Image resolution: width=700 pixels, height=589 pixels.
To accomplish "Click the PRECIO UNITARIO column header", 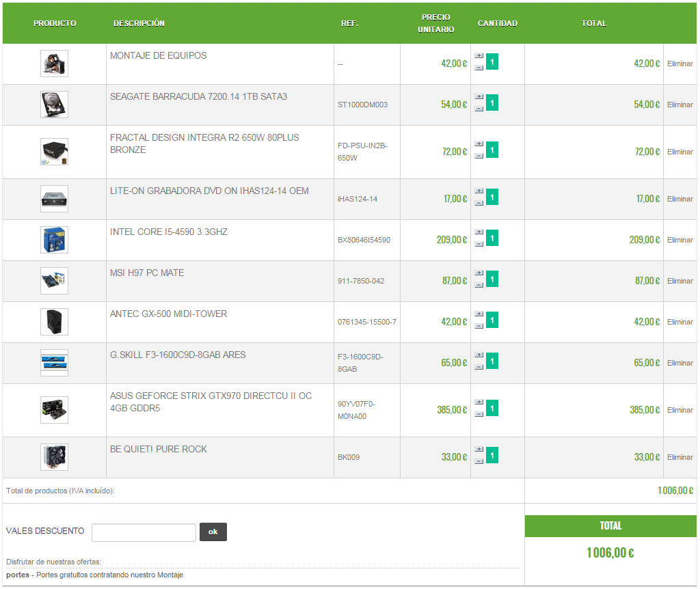I will click(435, 23).
